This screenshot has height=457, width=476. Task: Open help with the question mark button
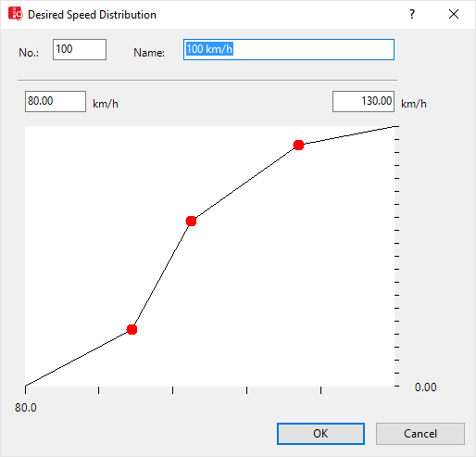tap(412, 14)
